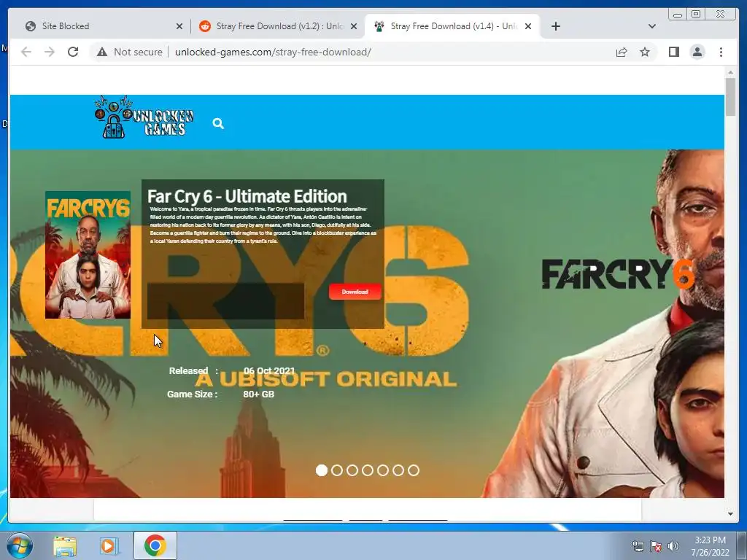Click the red Download button

[x=355, y=292]
